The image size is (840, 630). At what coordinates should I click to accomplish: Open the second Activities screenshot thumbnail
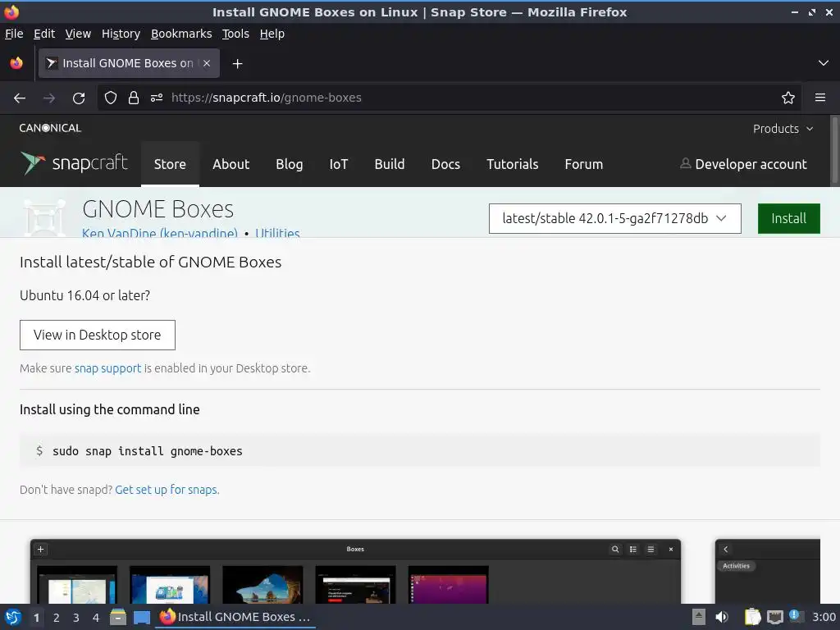pos(767,571)
